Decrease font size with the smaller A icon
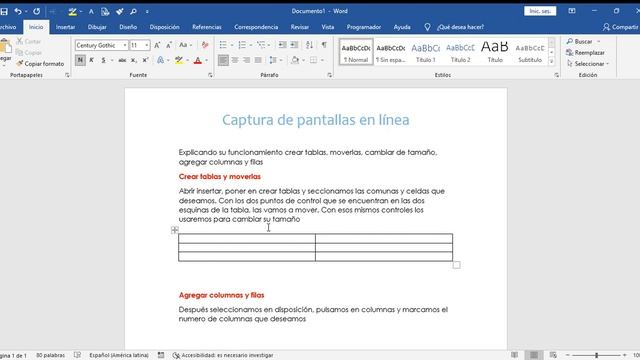This screenshot has height=360, width=640. pos(169,45)
